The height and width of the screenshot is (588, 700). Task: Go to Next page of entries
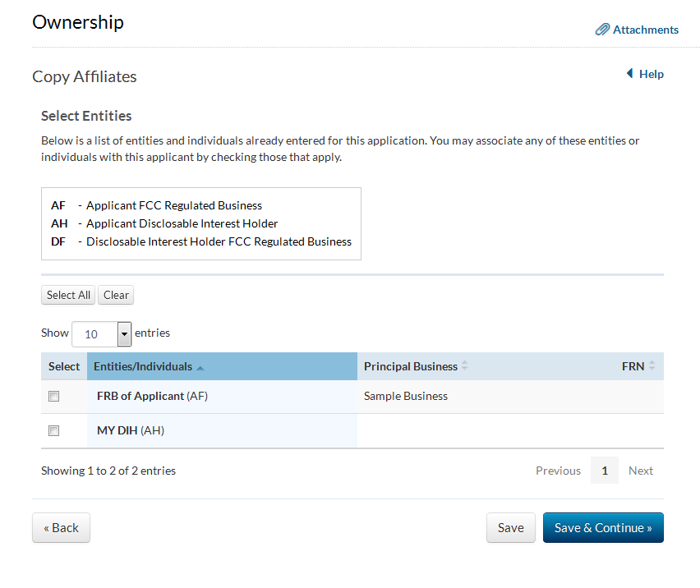641,471
